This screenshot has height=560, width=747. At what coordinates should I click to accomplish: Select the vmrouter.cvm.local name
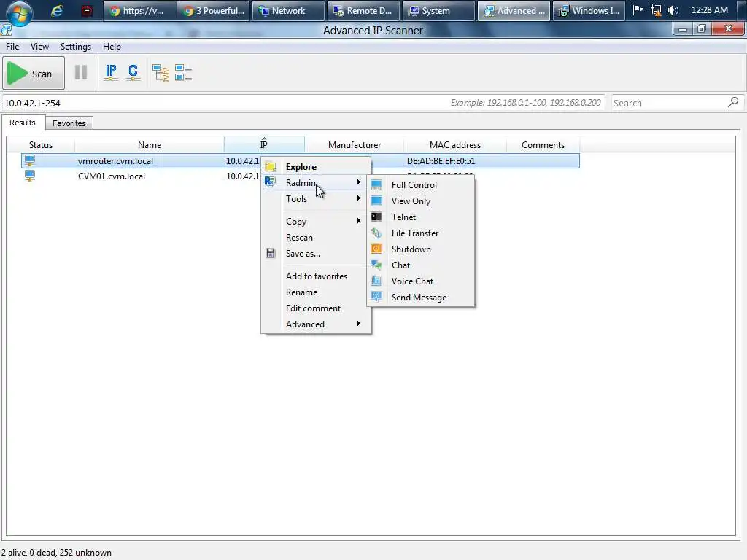[115, 160]
